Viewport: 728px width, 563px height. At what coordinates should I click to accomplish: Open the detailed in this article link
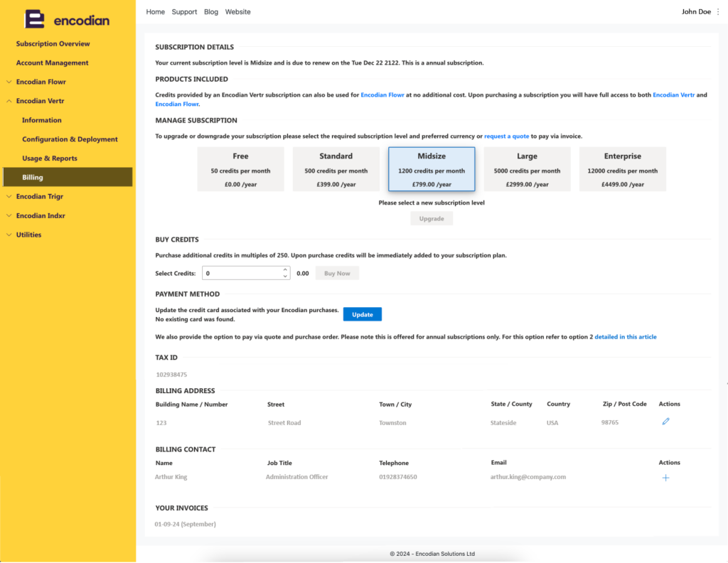pos(625,336)
